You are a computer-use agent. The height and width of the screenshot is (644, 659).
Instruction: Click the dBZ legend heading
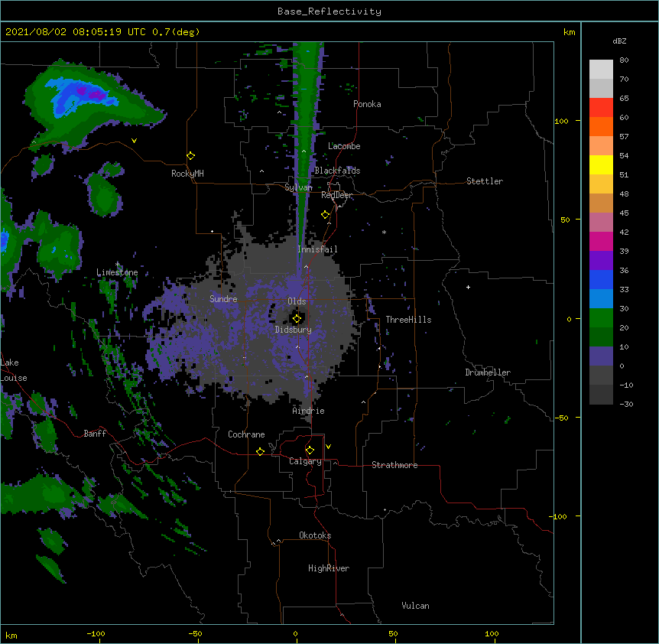pyautogui.click(x=619, y=41)
